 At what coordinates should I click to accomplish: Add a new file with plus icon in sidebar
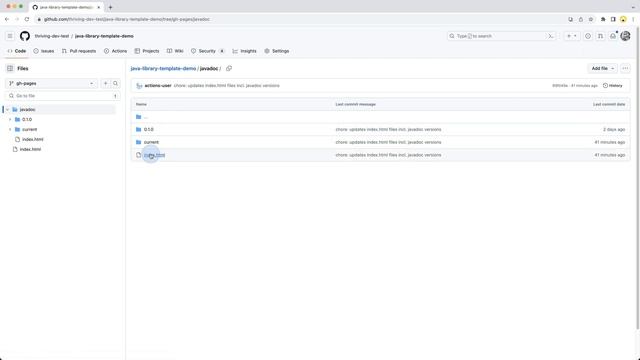[x=105, y=83]
